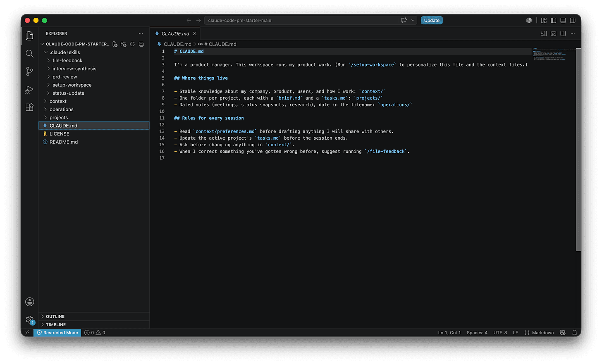This screenshot has width=602, height=364.
Task: Go to line via Ln 1, Col 1
Action: (x=449, y=333)
